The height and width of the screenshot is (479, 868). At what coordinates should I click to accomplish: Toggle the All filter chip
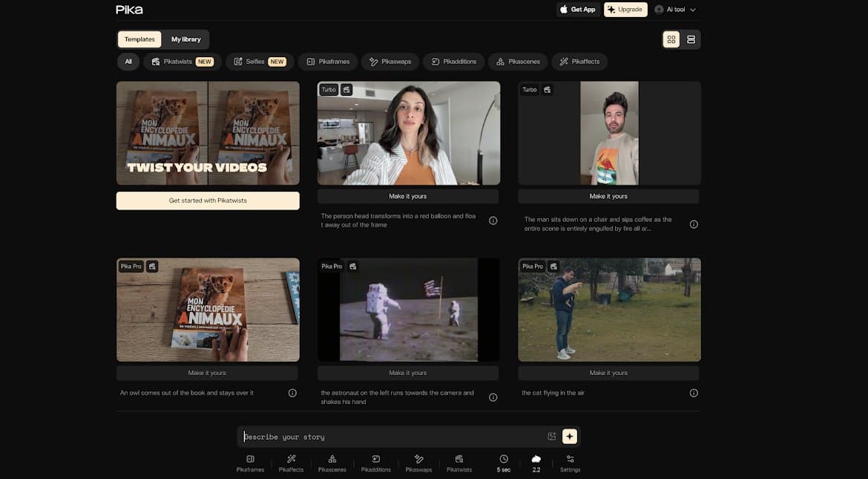point(128,61)
